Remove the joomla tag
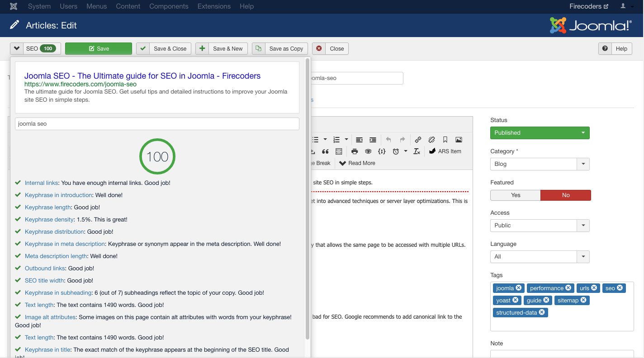 pyautogui.click(x=519, y=288)
